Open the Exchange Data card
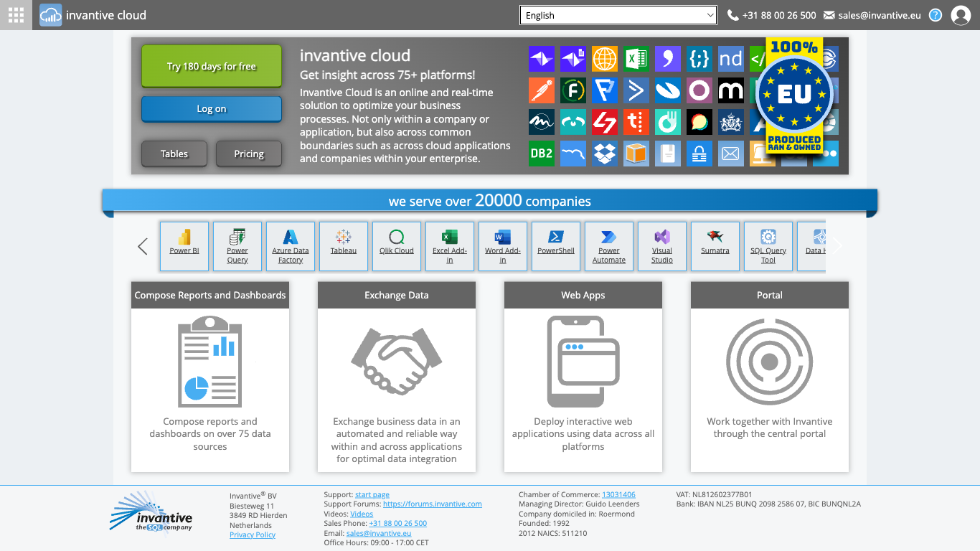Image resolution: width=980 pixels, height=551 pixels. (x=397, y=377)
